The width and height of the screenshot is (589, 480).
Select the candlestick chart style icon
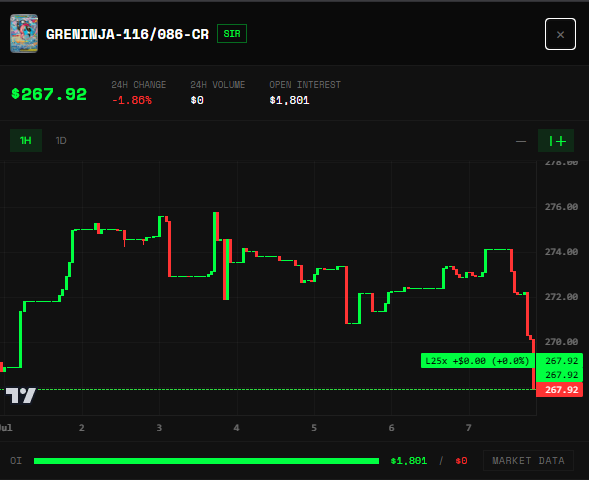(556, 141)
